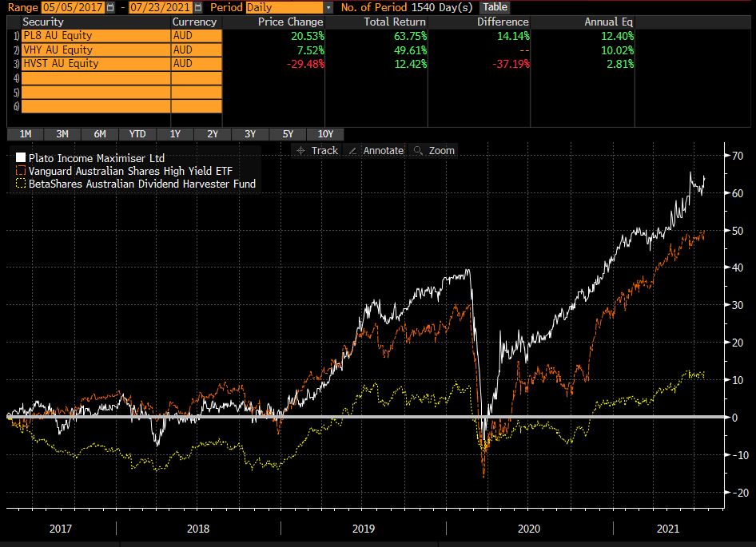Click the PL8 AU Equity currency field

tap(196, 36)
